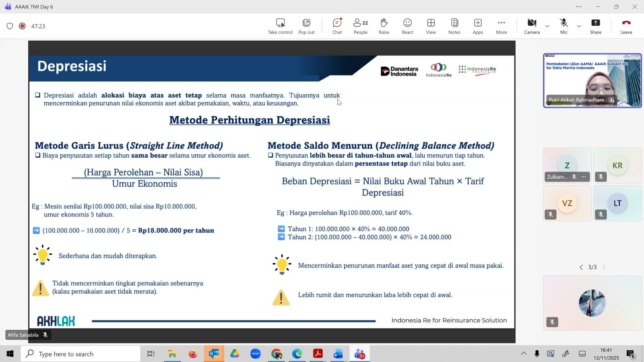This screenshot has height=362, width=644.
Task: Select Putri Atikah Rahmadhani video tile
Action: click(592, 80)
